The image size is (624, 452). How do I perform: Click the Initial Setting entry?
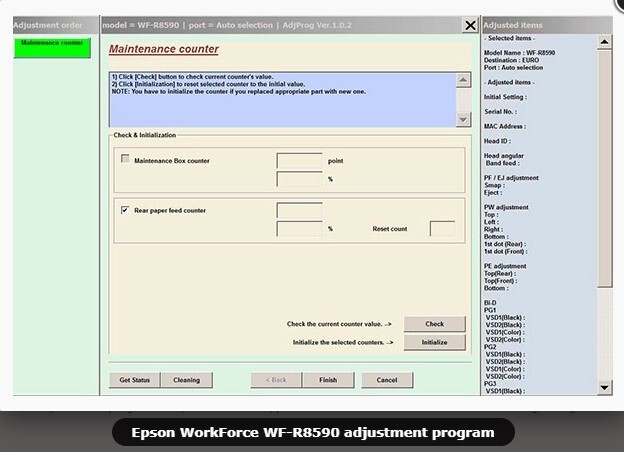pyautogui.click(x=505, y=97)
